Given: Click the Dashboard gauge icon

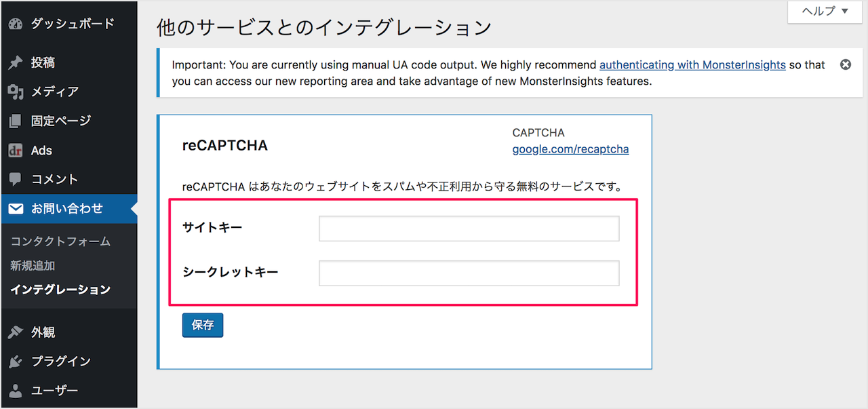Looking at the screenshot, I should point(16,24).
